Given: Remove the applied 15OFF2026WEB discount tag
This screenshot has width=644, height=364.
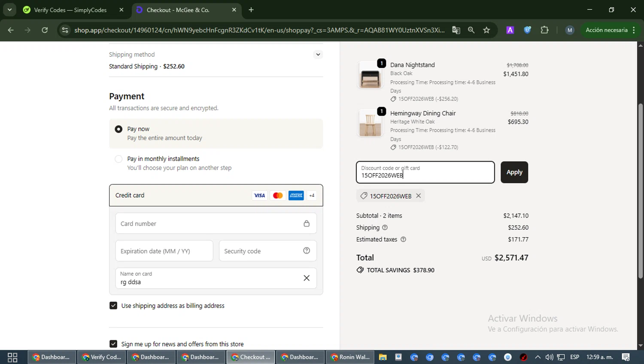Looking at the screenshot, I should coord(419,196).
